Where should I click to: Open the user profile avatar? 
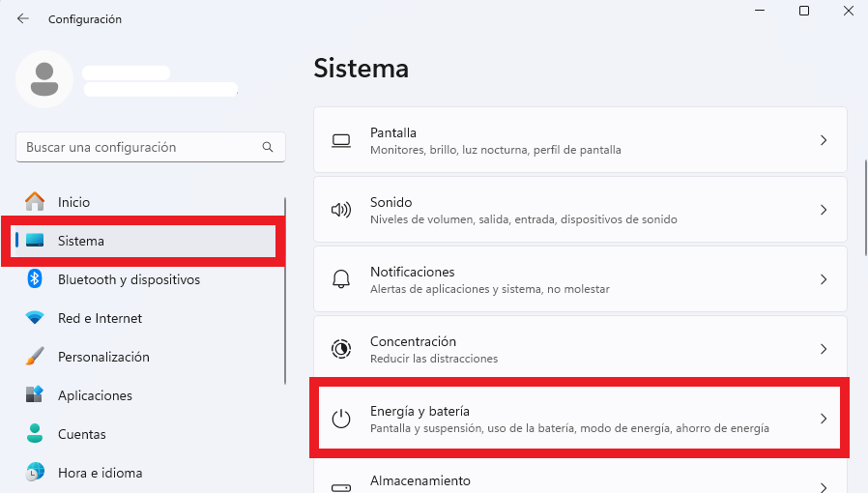click(44, 79)
